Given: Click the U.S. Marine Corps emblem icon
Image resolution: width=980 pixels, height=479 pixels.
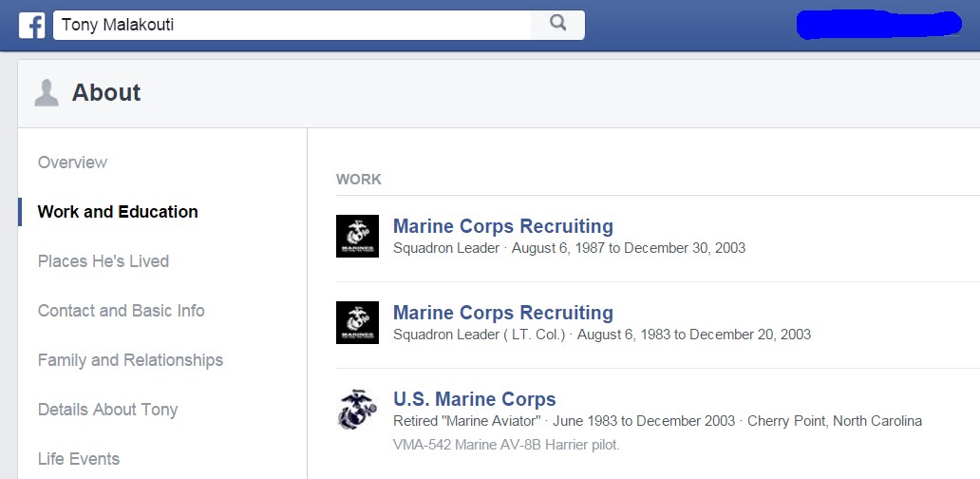Looking at the screenshot, I should coord(357,409).
